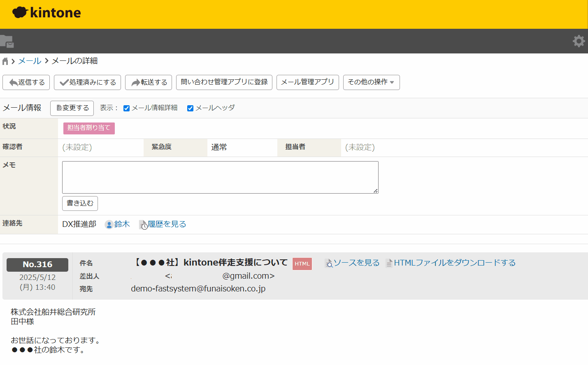Screen dimensions: 588x365
Task: Open the メール breadcrumb link
Action: point(30,61)
